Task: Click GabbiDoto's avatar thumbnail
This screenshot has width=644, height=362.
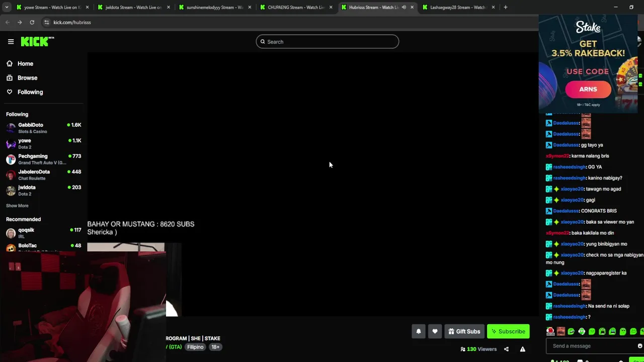Action: [11, 128]
